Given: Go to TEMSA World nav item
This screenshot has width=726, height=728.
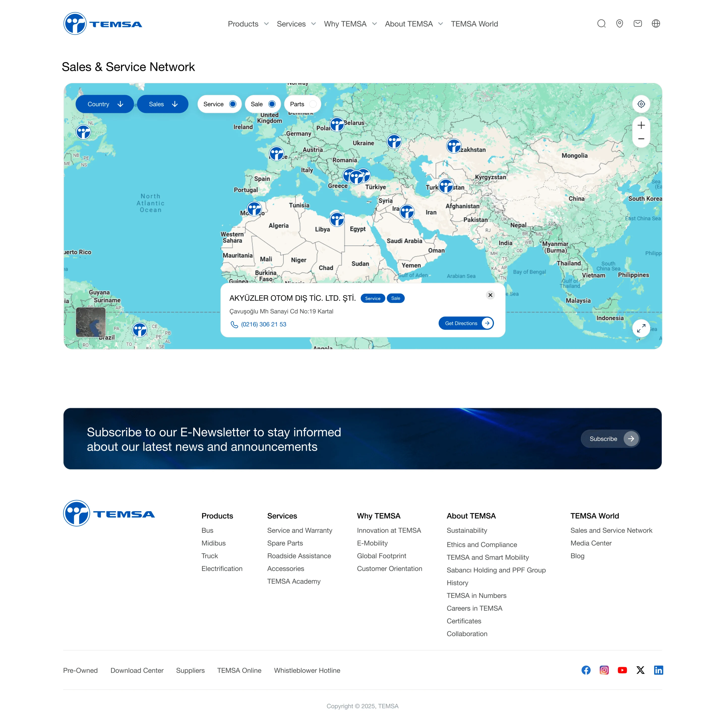Looking at the screenshot, I should [x=474, y=24].
